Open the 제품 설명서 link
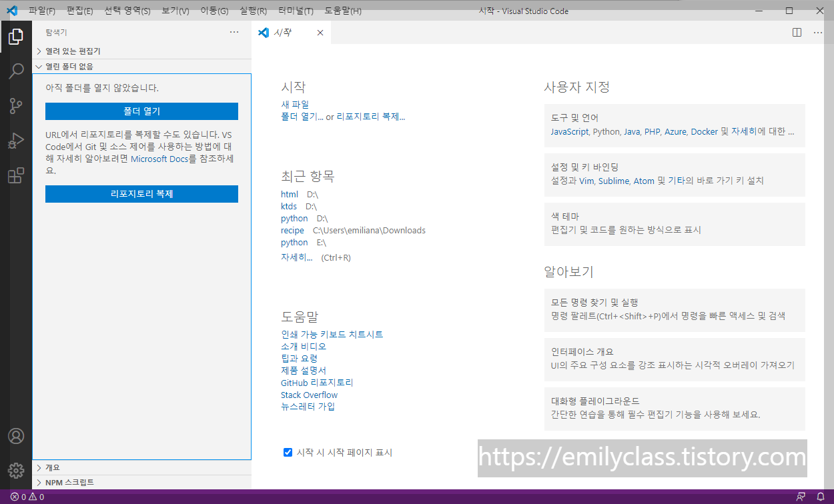The image size is (834, 504). coord(304,371)
